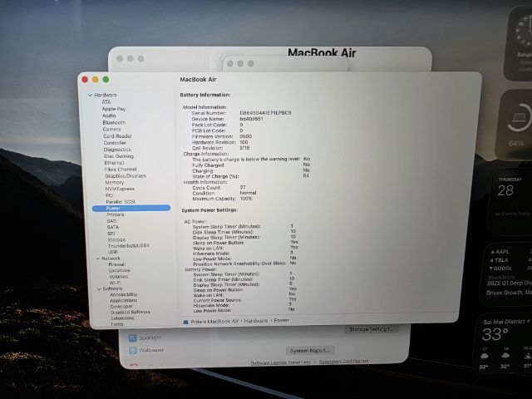Select Ethernet in the sidebar
Viewport: 532px width, 399px height.
coord(114,163)
